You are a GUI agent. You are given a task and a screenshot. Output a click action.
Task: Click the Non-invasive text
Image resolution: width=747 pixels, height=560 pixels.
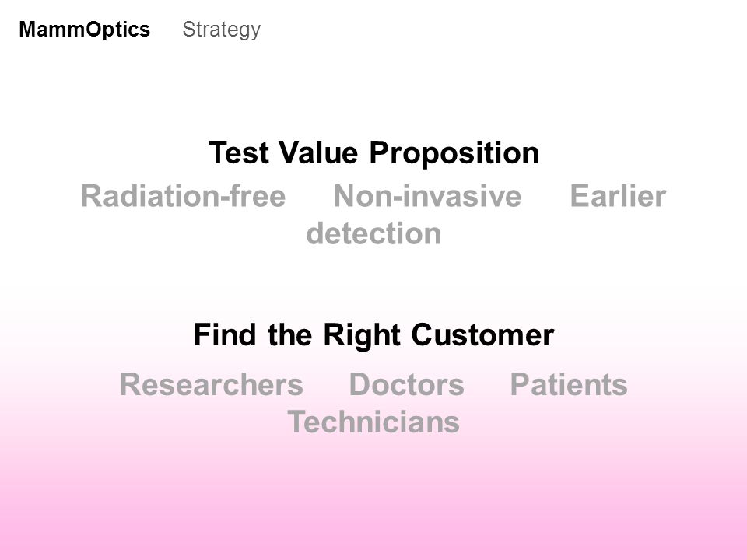428,196
